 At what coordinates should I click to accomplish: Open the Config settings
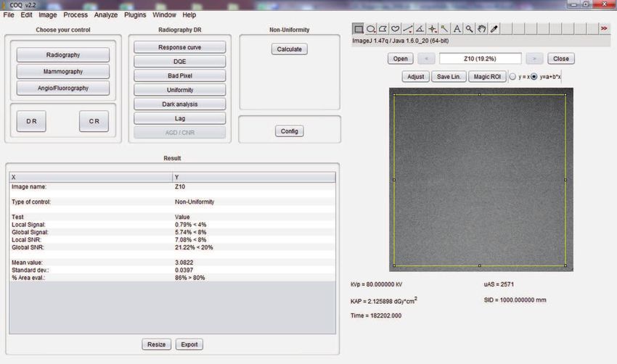289,131
